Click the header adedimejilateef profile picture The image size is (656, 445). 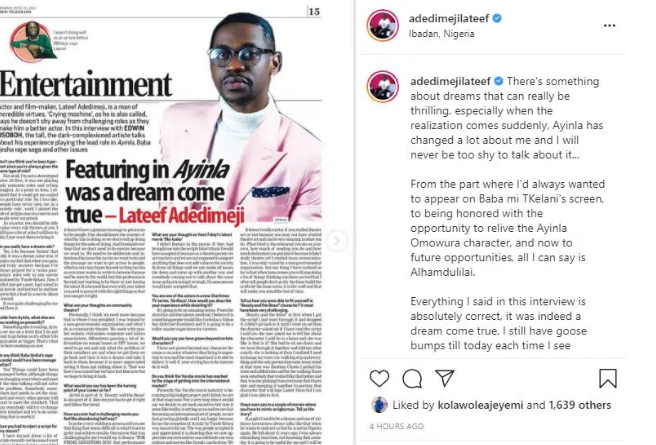[382, 26]
